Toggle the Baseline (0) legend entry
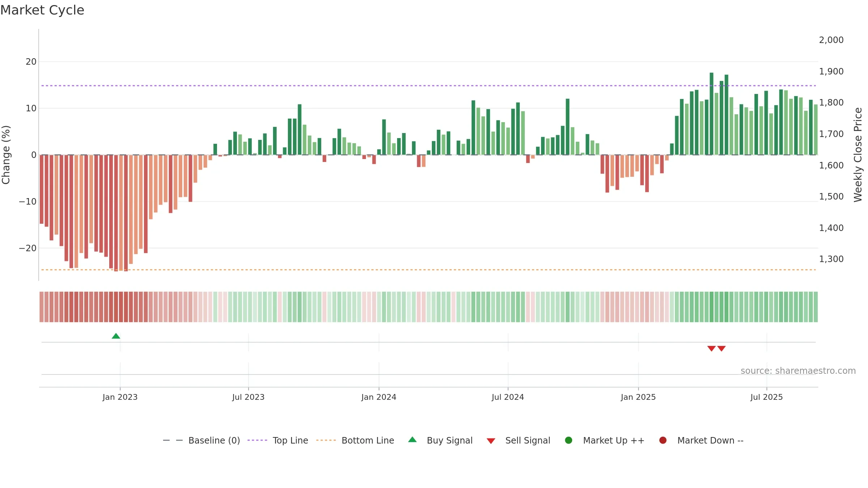The image size is (868, 488). (201, 440)
